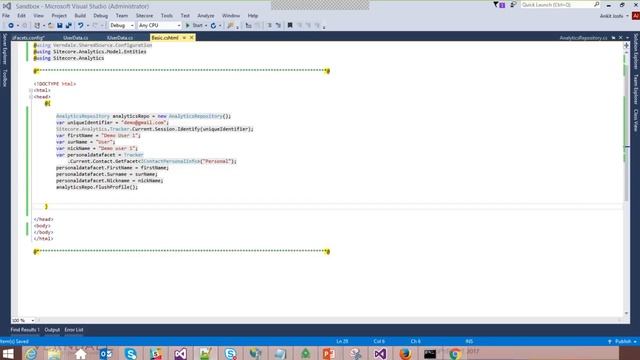The image size is (640, 360).
Task: Expand the Toolbox side tab
Action: pos(4,78)
